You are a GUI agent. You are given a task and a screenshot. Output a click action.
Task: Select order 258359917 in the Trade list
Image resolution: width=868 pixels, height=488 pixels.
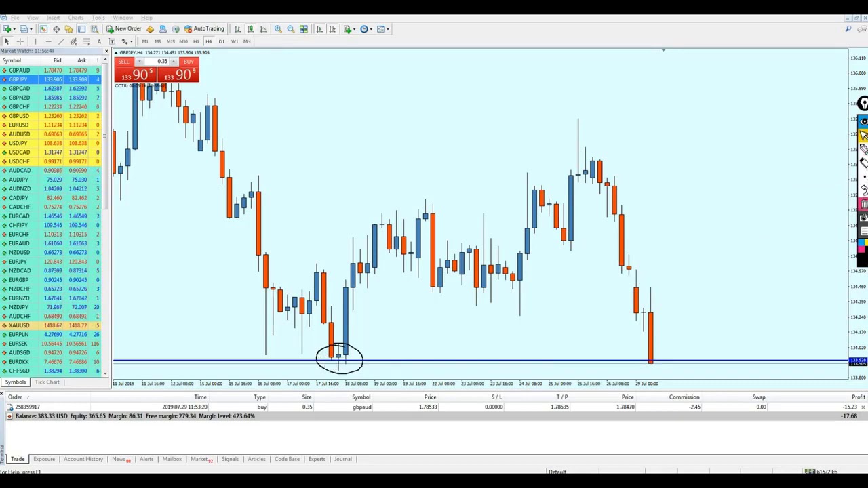pyautogui.click(x=434, y=407)
